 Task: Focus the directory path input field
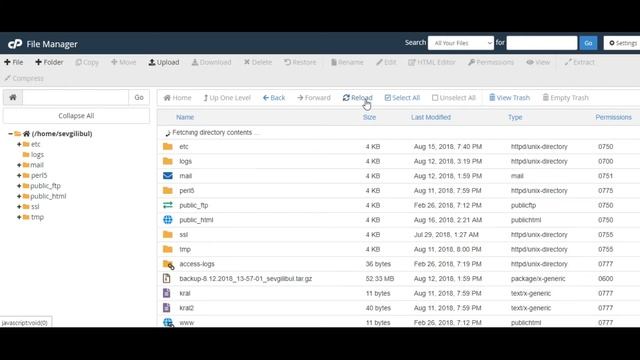pos(76,98)
